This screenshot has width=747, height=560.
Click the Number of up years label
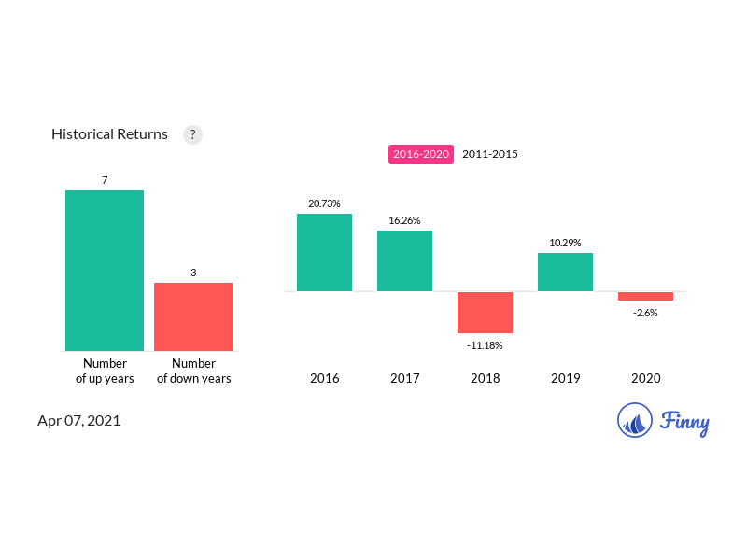pyautogui.click(x=105, y=371)
